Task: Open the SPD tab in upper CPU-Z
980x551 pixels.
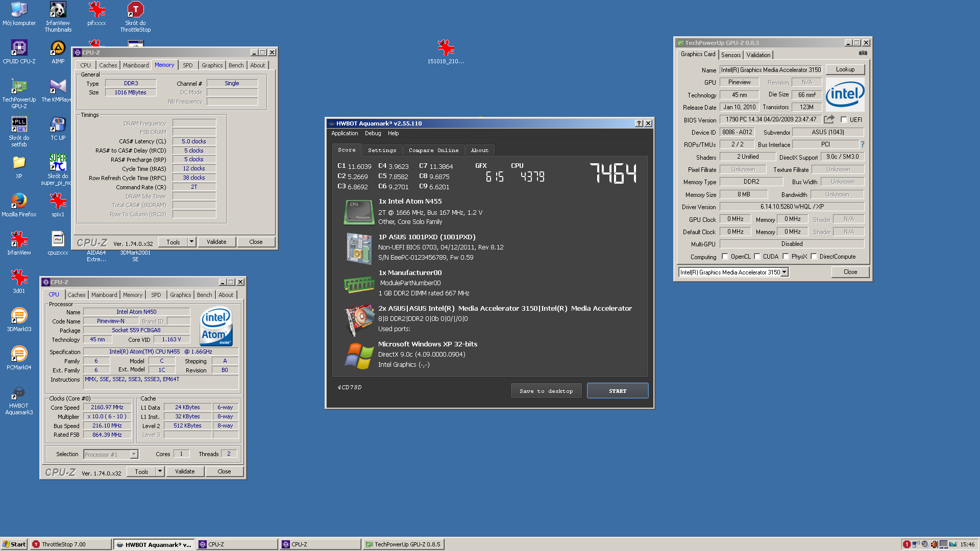Action: 188,65
